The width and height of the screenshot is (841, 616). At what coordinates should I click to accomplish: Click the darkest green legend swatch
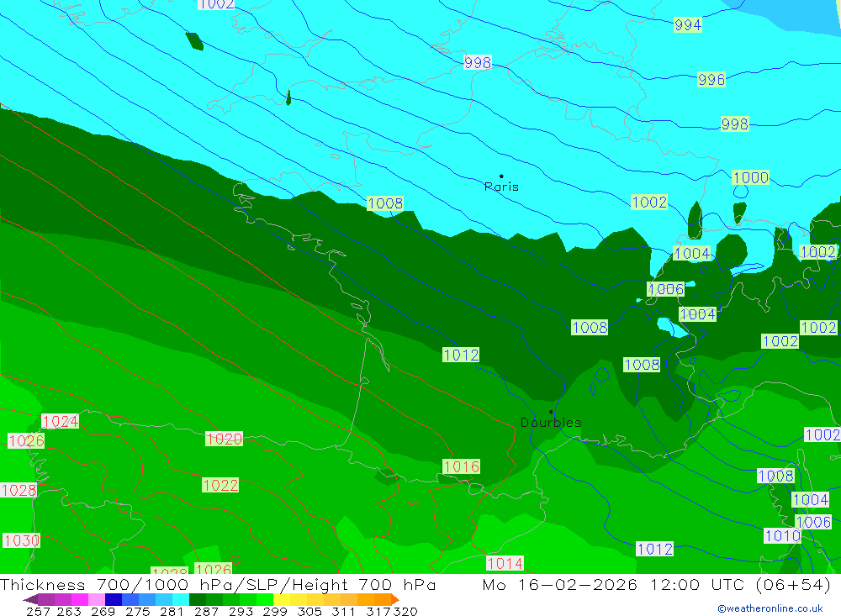point(198,599)
